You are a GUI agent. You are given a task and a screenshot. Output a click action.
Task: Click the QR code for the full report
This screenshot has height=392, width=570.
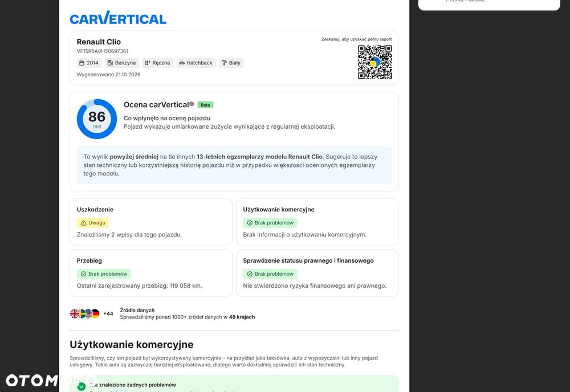point(375,62)
